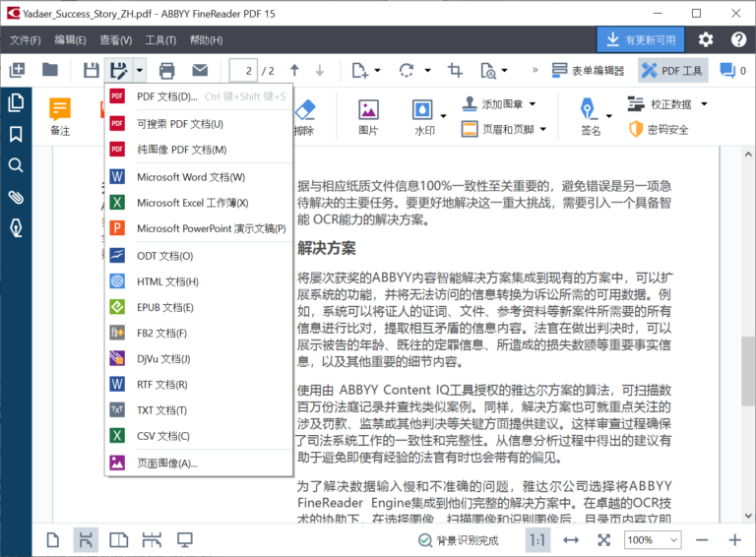Open the 查看(V) menu
Screen dimensions: 756x557
coord(116,40)
